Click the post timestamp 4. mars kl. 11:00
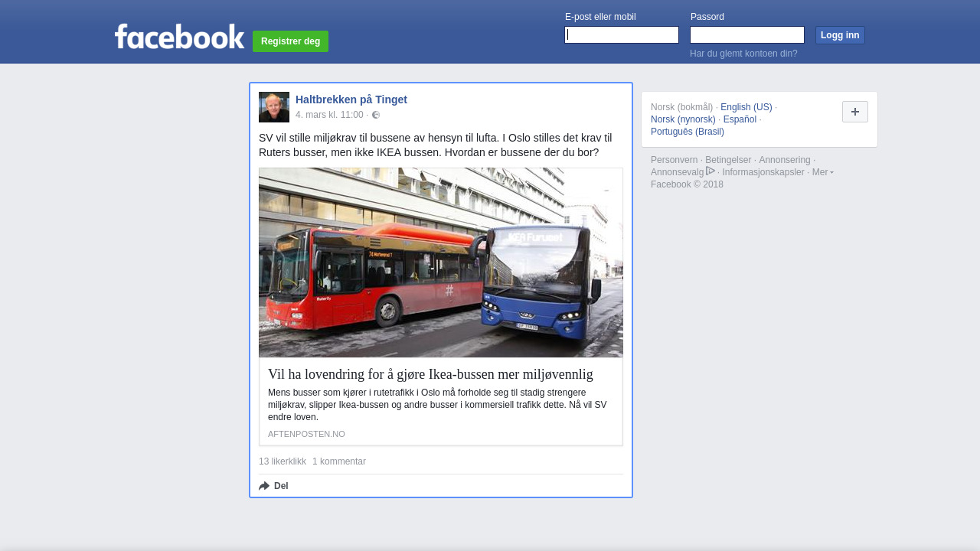This screenshot has height=551, width=980. pyautogui.click(x=329, y=115)
